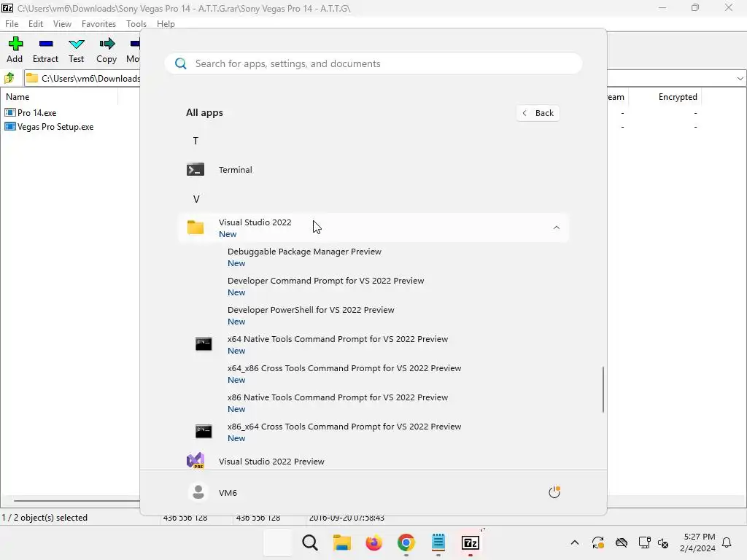The width and height of the screenshot is (747, 560).
Task: Open Firefox from the taskbar
Action: [374, 542]
